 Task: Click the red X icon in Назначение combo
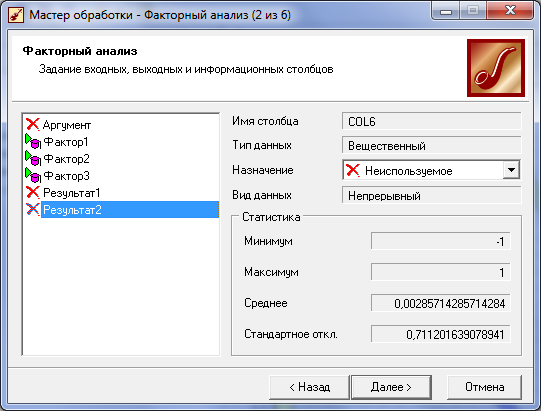(353, 170)
